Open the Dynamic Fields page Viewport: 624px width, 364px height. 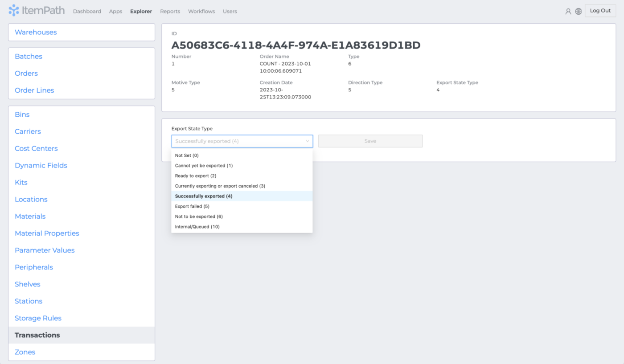pyautogui.click(x=41, y=165)
